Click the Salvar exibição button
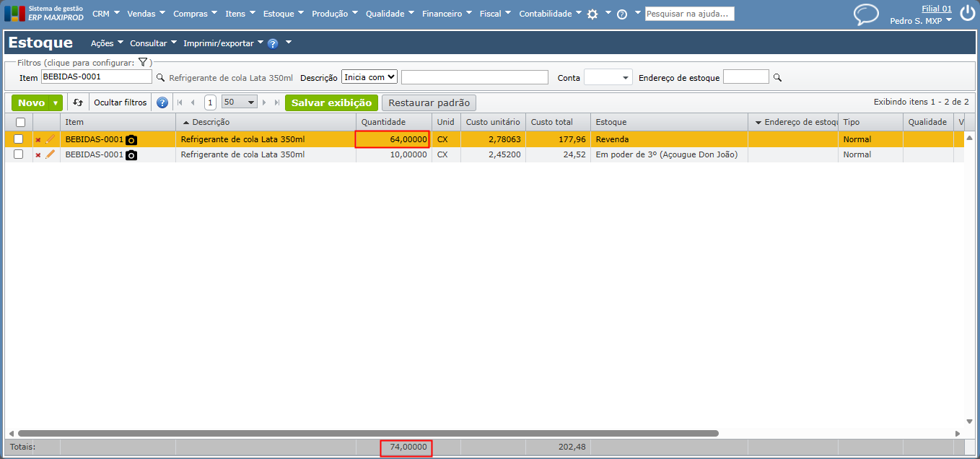 coord(331,102)
